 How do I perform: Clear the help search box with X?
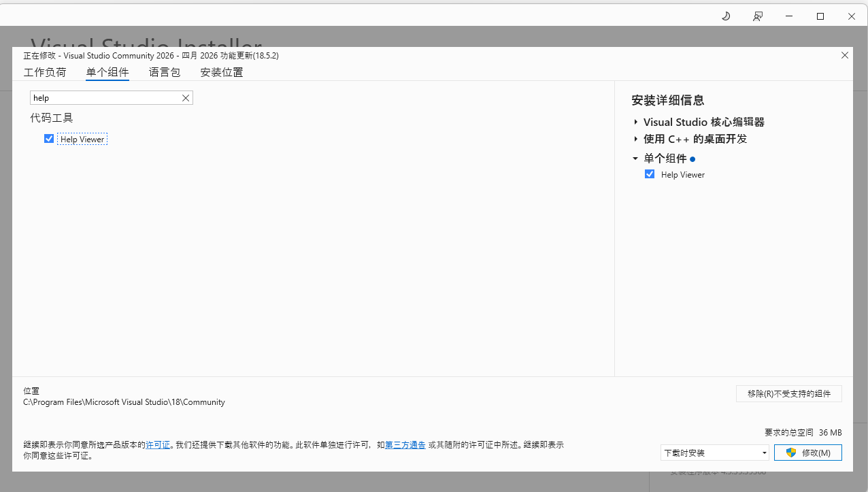(185, 98)
